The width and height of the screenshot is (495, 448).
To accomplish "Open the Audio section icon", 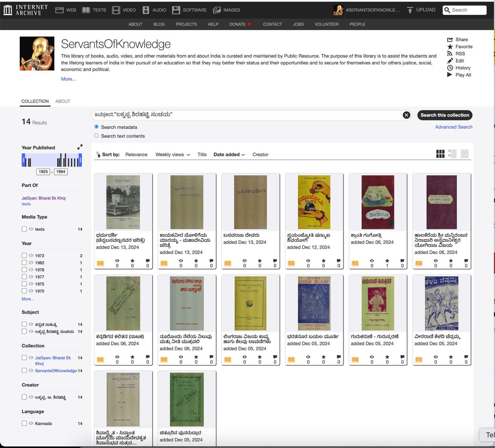I will pos(146,10).
